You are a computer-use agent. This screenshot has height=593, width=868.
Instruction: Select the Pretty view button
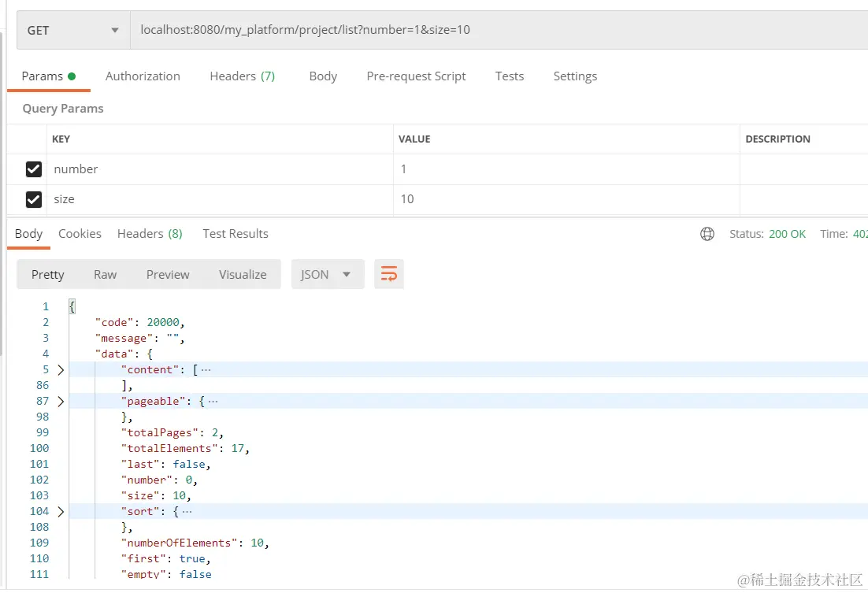point(47,275)
